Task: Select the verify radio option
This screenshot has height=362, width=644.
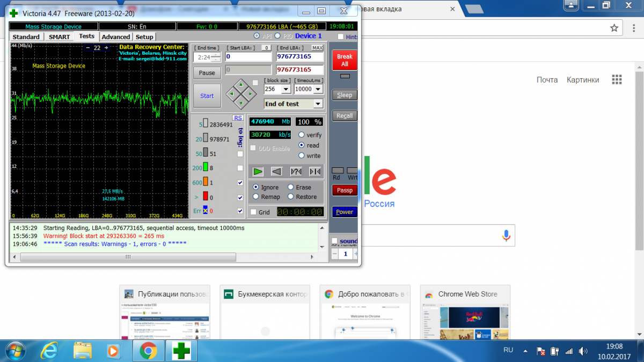Action: (302, 135)
